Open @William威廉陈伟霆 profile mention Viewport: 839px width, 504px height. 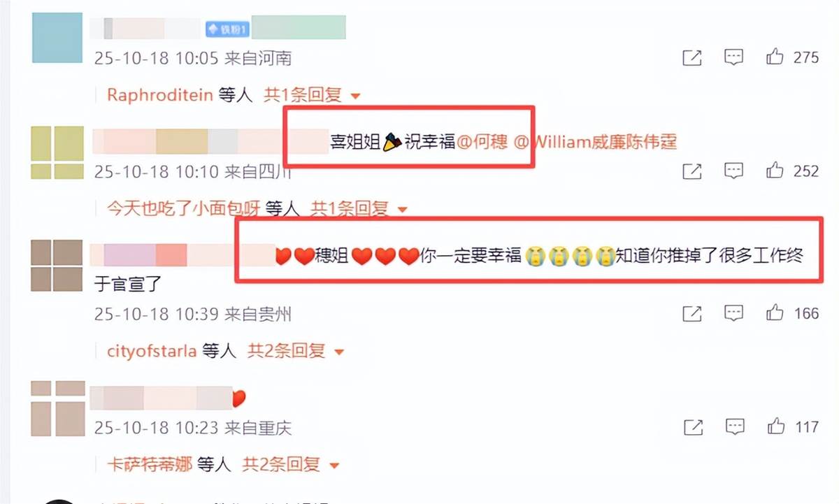pos(596,143)
